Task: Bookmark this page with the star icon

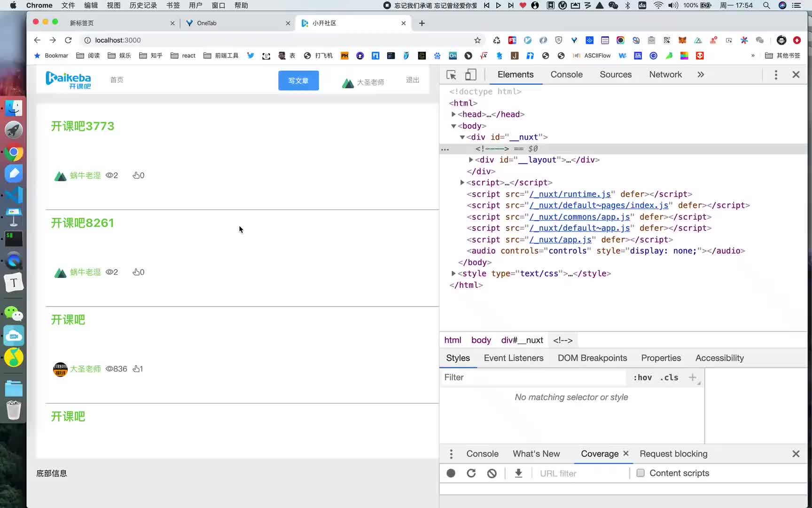Action: [477, 40]
